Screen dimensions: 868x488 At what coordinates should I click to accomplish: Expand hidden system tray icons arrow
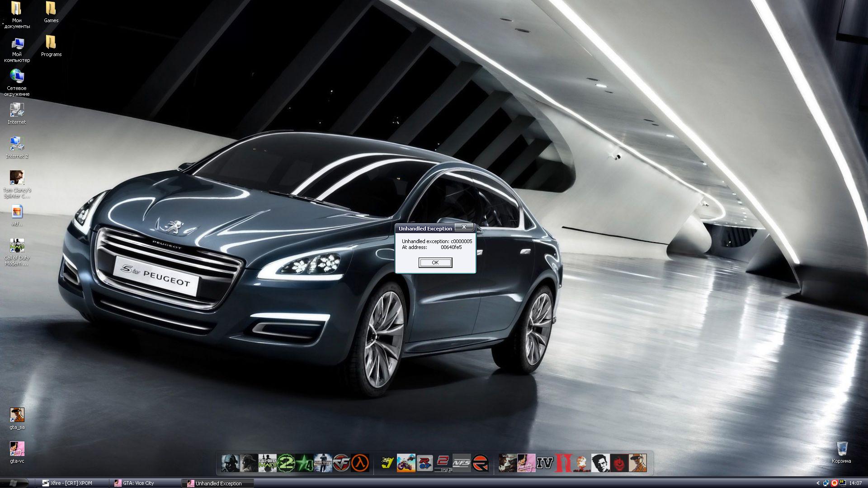click(x=818, y=483)
